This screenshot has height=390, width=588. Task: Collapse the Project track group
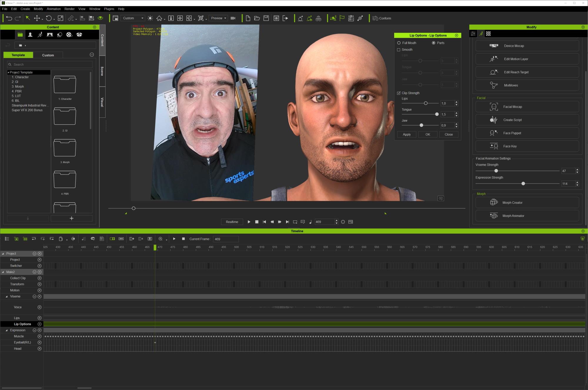(3, 253)
